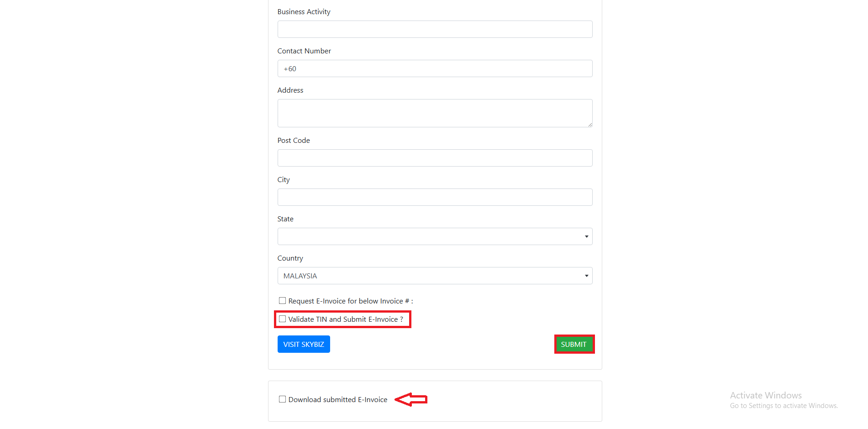The width and height of the screenshot is (868, 429).
Task: Click the Contact Number label text
Action: coord(304,51)
